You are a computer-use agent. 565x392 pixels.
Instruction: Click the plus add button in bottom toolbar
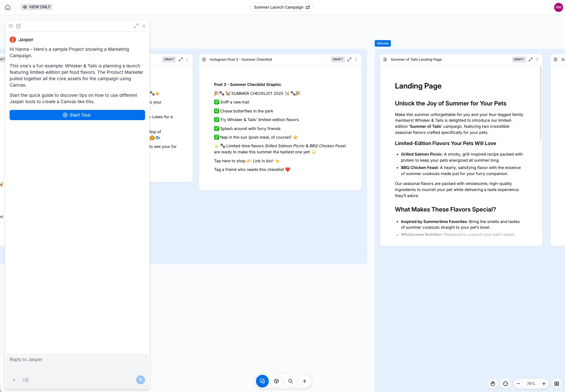305,381
